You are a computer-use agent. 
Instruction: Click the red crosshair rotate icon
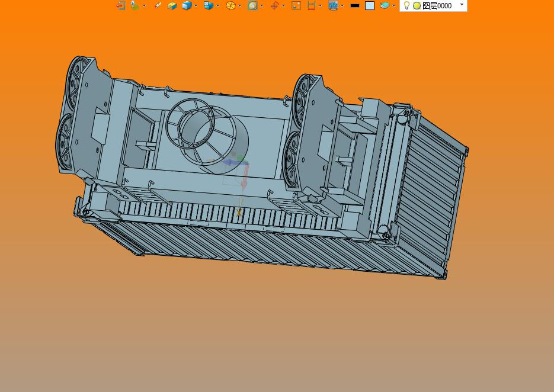(274, 6)
